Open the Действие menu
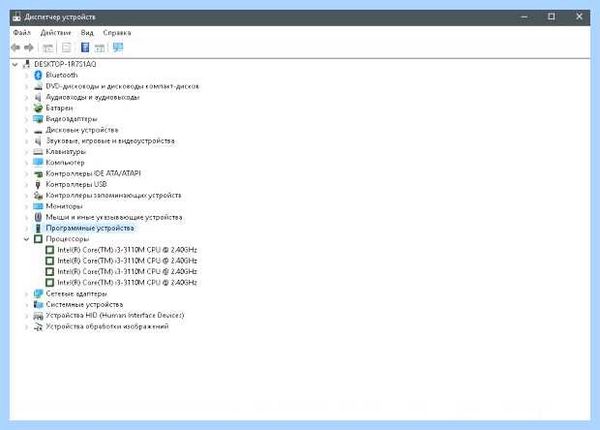Image resolution: width=600 pixels, height=430 pixels. 56,33
